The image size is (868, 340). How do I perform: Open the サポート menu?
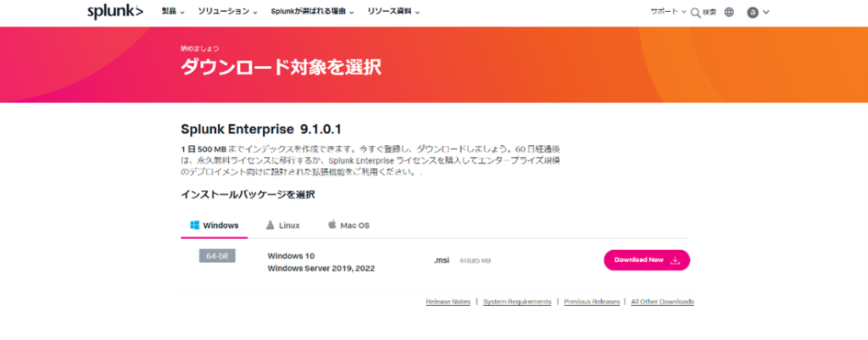click(x=668, y=12)
